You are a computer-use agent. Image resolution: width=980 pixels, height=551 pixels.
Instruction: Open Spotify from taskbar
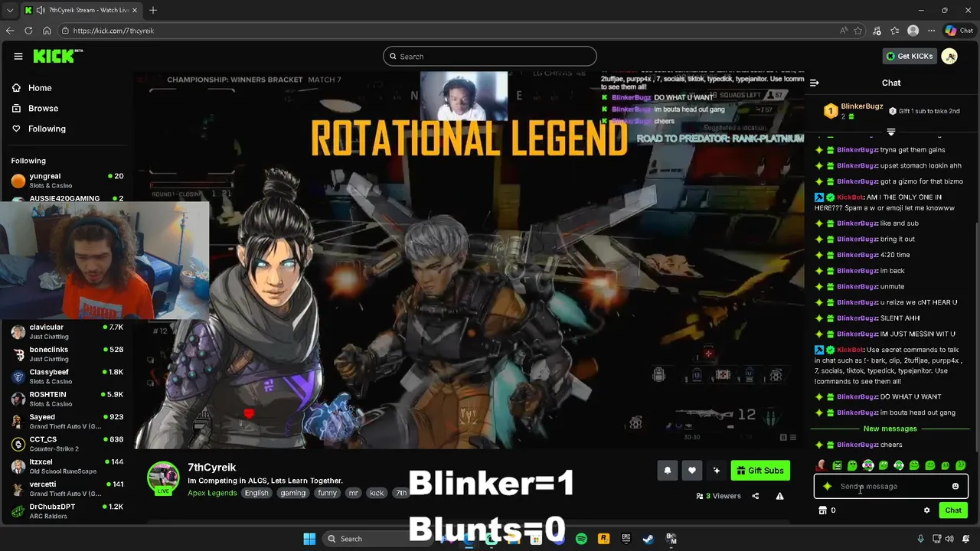pyautogui.click(x=581, y=539)
